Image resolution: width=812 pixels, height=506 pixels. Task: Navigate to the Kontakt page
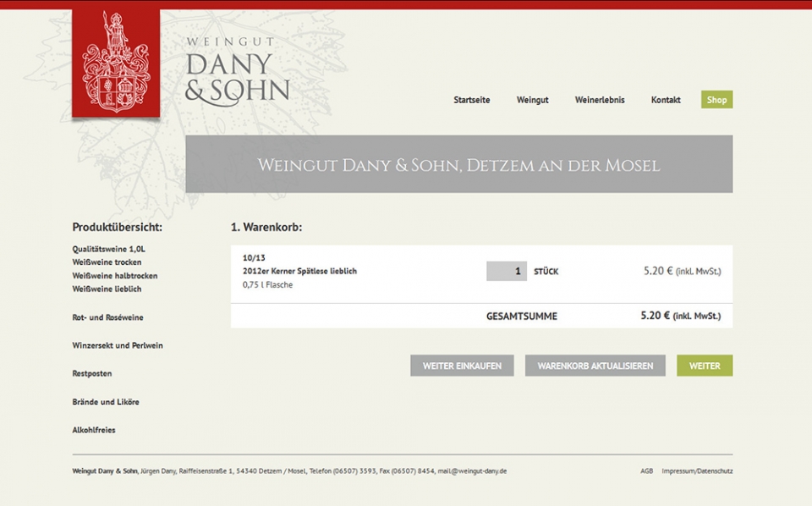coord(666,100)
